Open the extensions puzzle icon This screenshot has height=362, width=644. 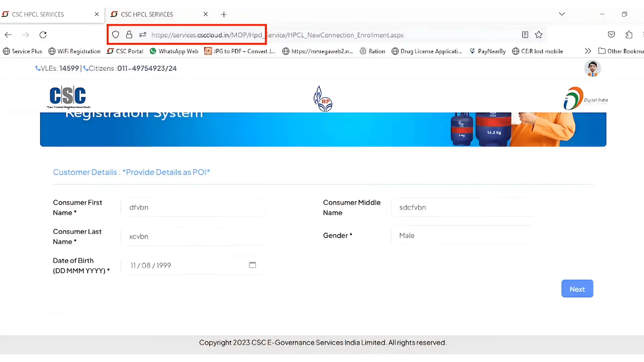pos(629,35)
